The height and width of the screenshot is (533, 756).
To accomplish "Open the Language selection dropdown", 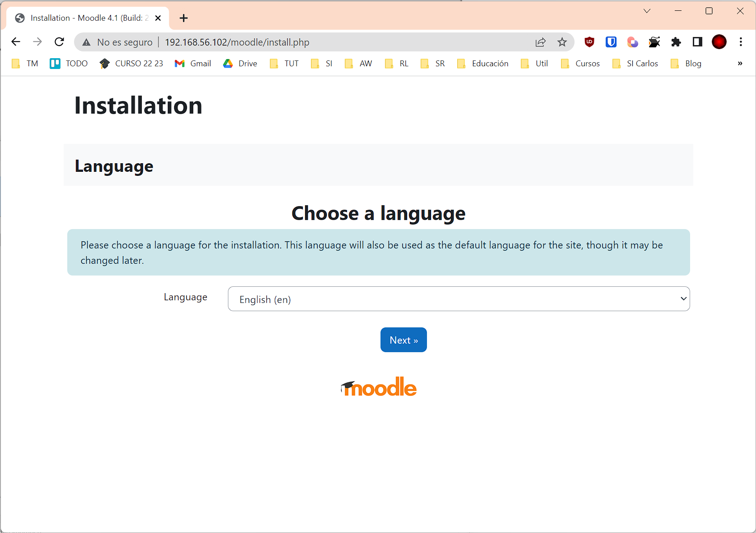I will point(459,299).
